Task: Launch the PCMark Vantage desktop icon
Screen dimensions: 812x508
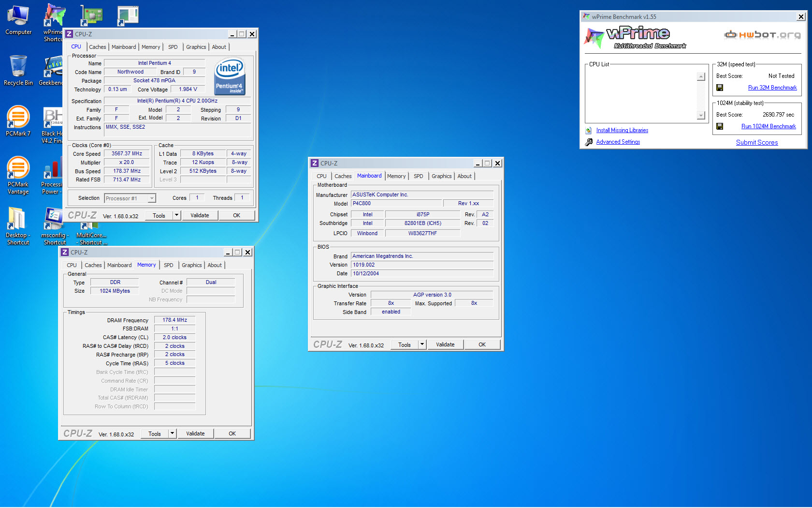Action: (x=18, y=175)
